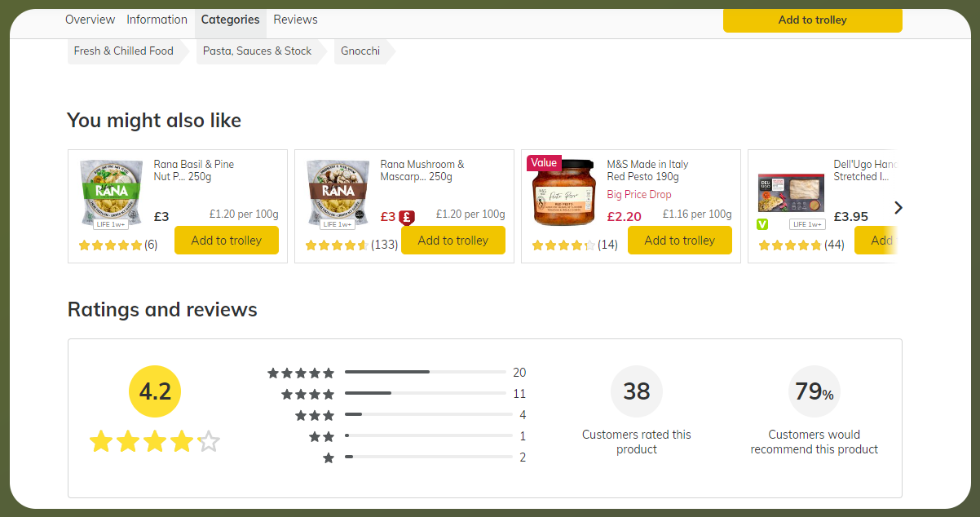Click the red pound offer badge icon
Image resolution: width=980 pixels, height=517 pixels.
tap(407, 217)
